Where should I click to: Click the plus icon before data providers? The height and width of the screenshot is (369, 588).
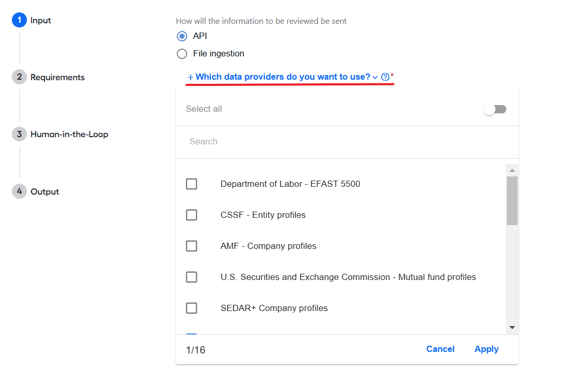click(x=190, y=77)
